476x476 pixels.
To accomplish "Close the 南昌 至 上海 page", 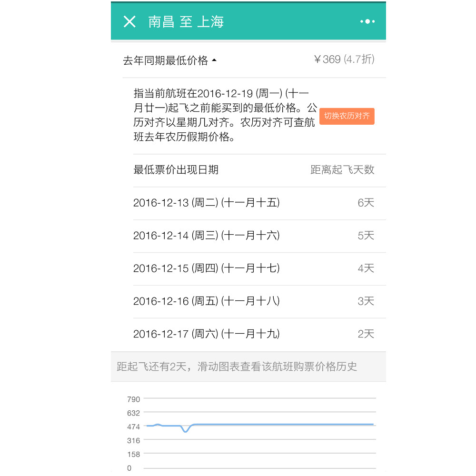I will click(129, 22).
